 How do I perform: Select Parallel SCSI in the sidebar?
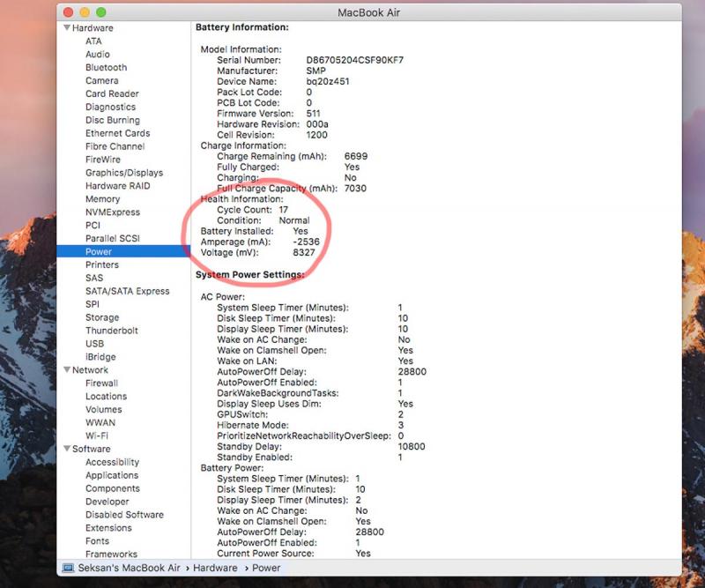click(x=113, y=238)
